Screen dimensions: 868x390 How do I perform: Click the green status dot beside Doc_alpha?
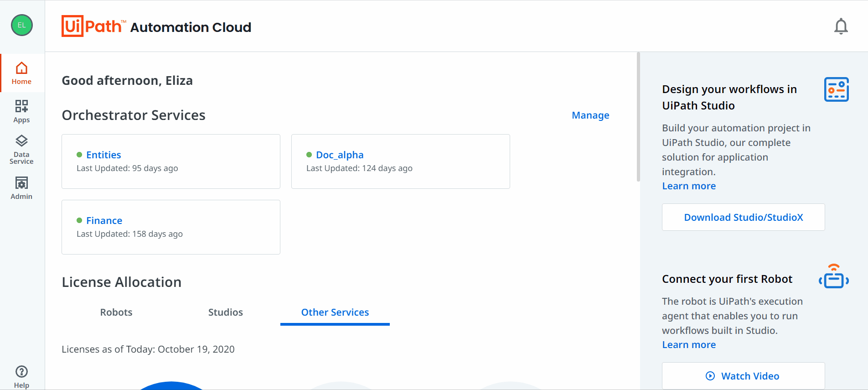click(309, 155)
